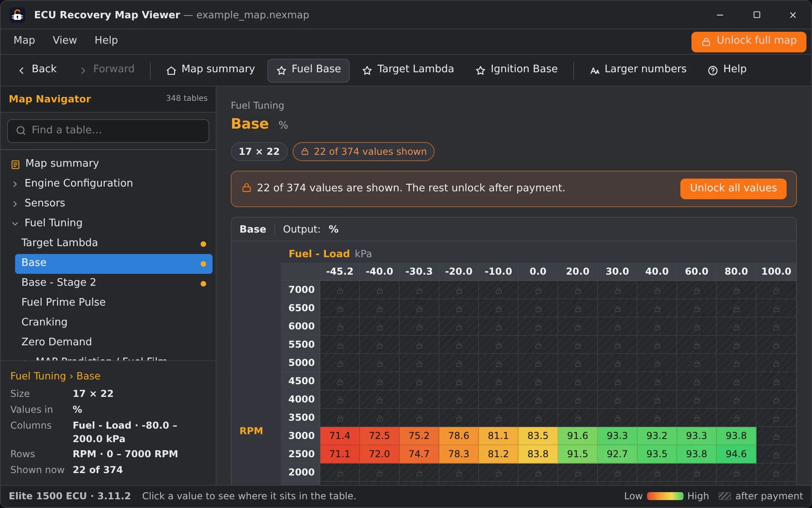This screenshot has width=812, height=508.
Task: Click the Larger numbers text-size icon
Action: [x=595, y=71]
